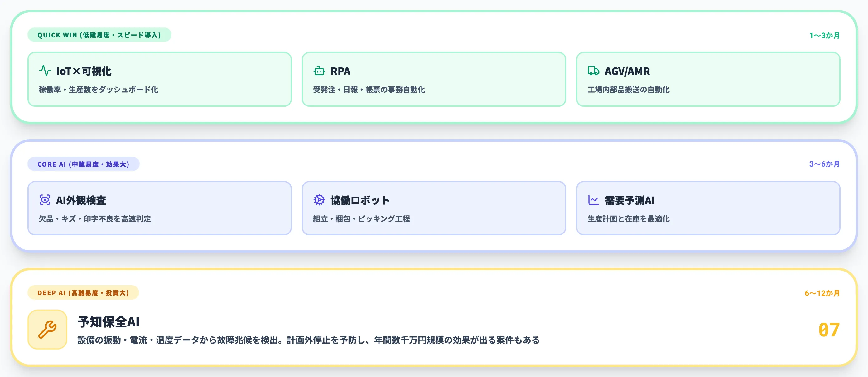
Task: Click the scan-eye icon beside AI外観検査
Action: (45, 200)
